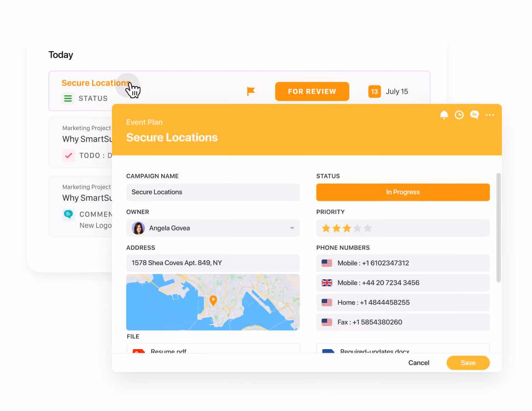
Task: Open the clock history icon
Action: 459,115
